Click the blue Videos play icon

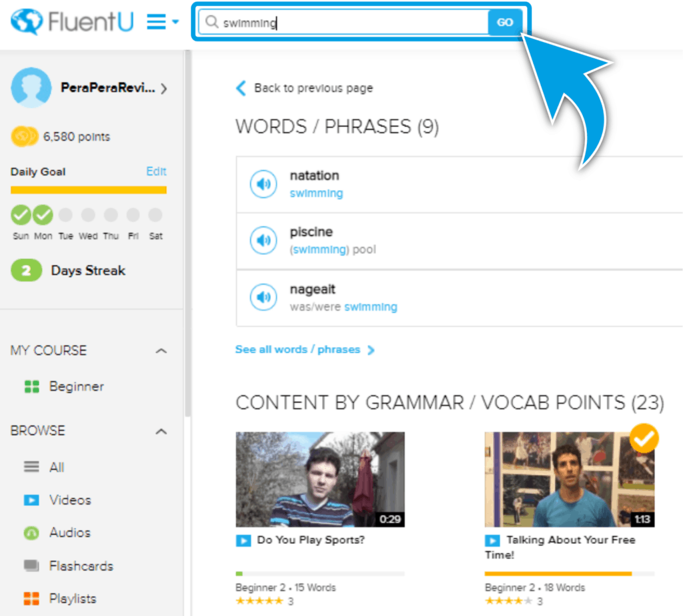click(x=31, y=500)
